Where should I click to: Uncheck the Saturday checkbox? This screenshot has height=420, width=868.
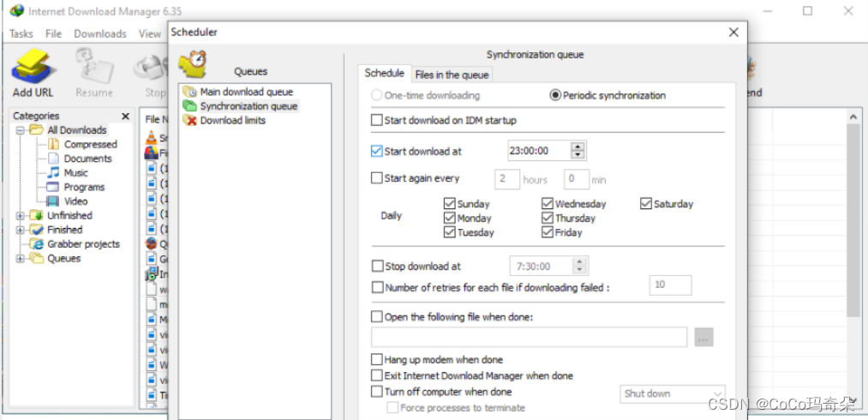point(646,204)
